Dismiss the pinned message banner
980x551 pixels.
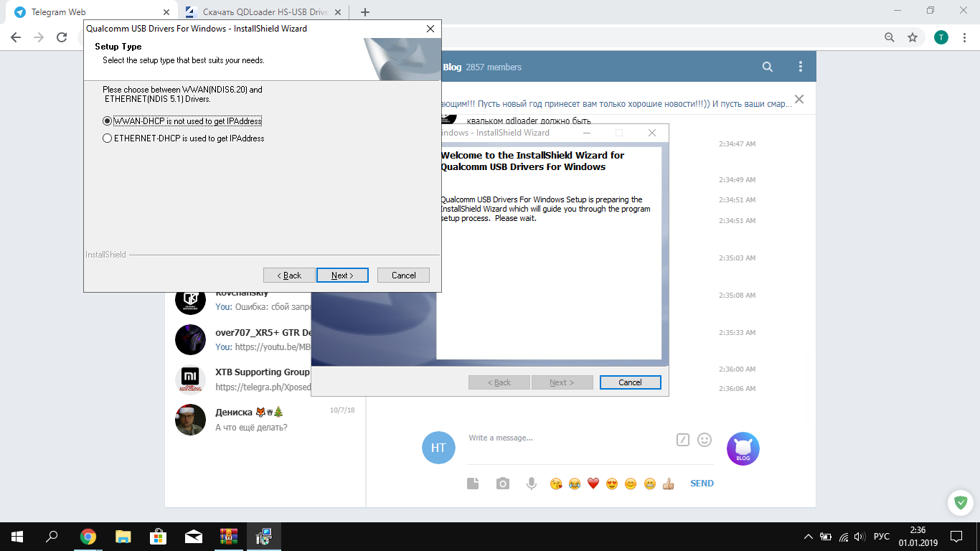(799, 99)
